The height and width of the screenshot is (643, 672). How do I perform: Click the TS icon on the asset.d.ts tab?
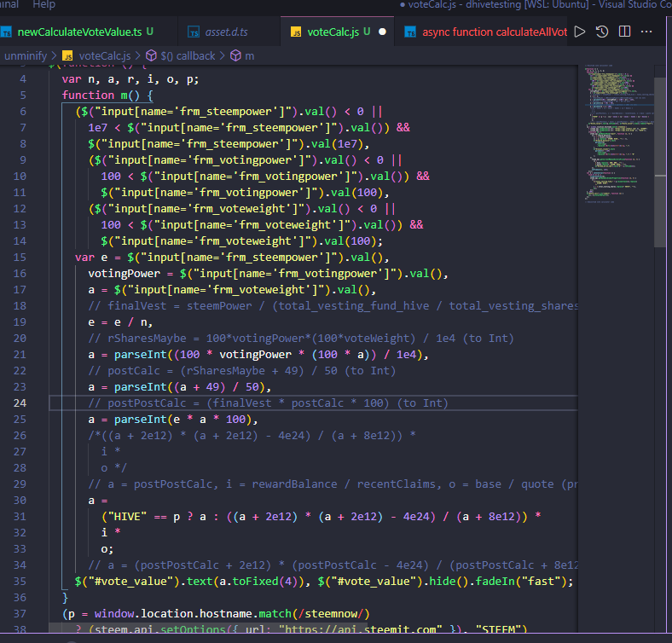coord(194,32)
